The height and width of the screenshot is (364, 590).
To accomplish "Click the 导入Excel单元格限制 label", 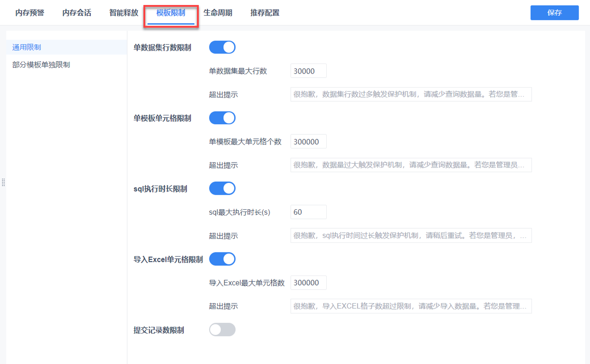I will click(x=168, y=260).
